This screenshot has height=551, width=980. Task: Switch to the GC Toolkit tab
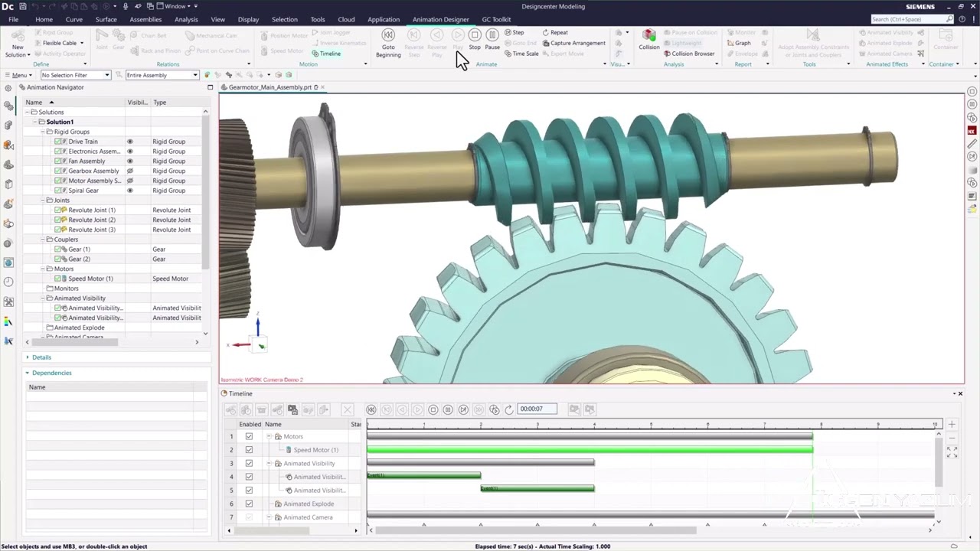point(496,19)
